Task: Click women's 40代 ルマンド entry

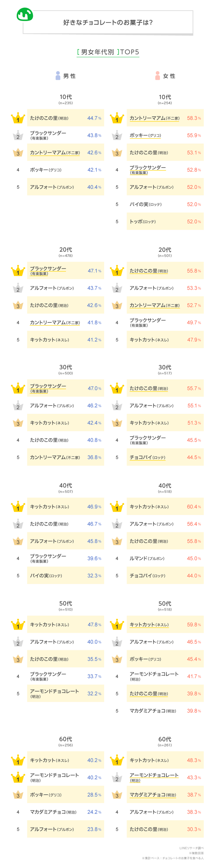Action: pos(147,558)
